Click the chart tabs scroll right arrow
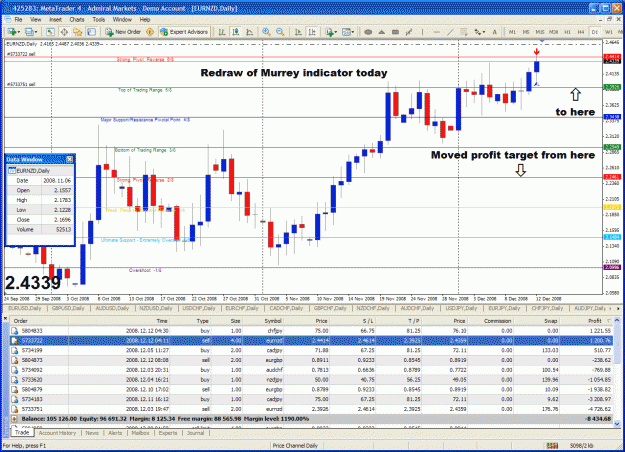 [x=619, y=308]
